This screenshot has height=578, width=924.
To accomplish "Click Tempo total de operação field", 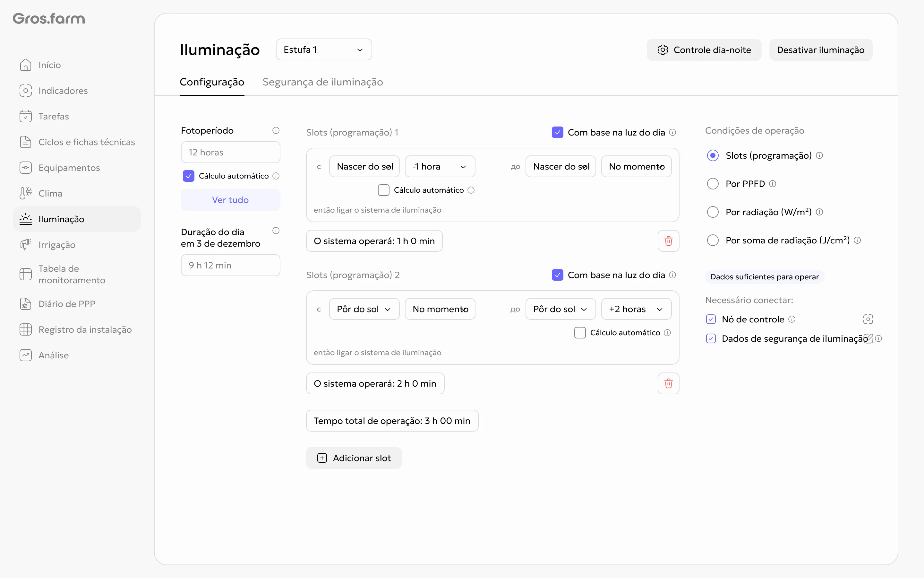I will (392, 421).
